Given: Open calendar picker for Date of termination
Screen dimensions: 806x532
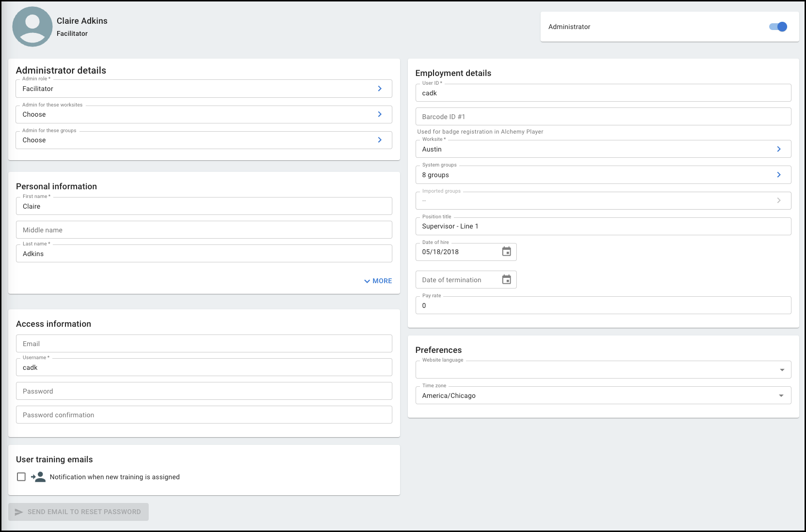Looking at the screenshot, I should pyautogui.click(x=506, y=280).
